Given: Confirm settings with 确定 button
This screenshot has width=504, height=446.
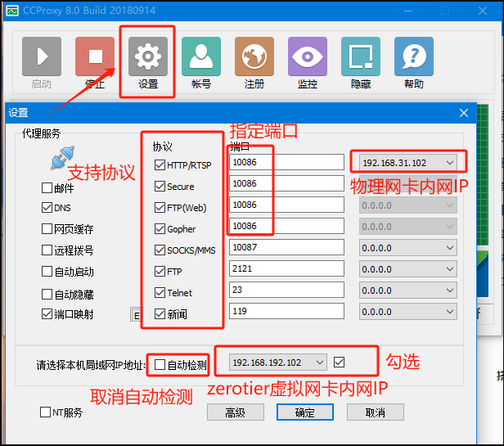Looking at the screenshot, I should coord(305,412).
